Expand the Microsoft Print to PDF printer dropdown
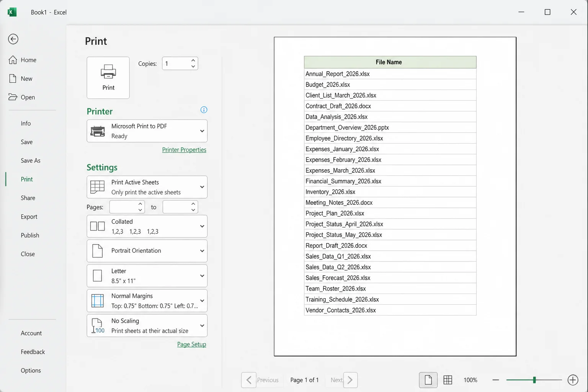The image size is (588, 392). pyautogui.click(x=147, y=131)
